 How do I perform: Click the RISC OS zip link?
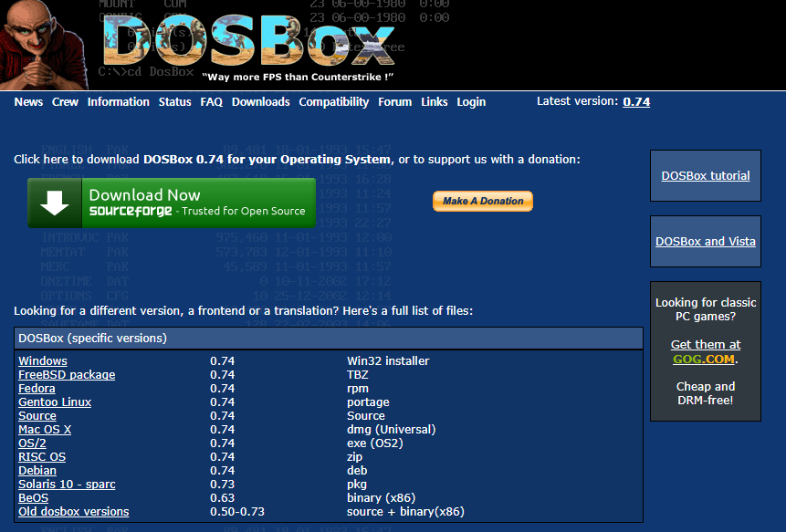pos(42,457)
